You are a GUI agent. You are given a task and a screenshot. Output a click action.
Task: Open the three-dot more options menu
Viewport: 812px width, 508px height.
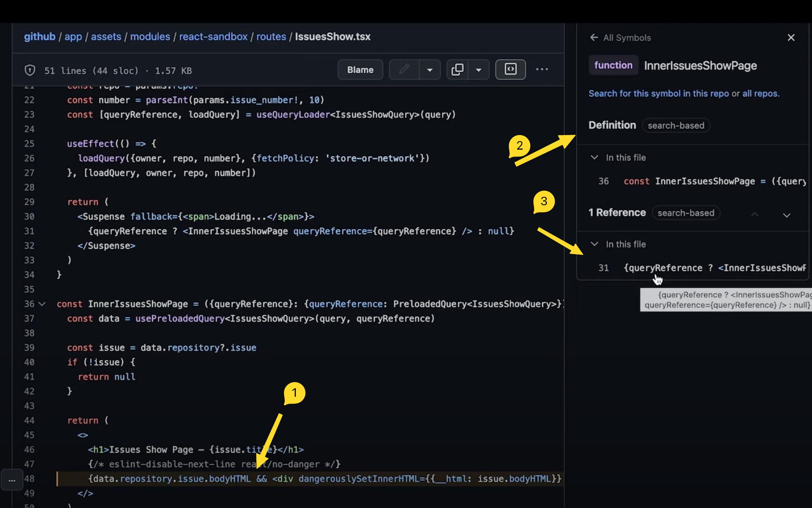tap(542, 69)
